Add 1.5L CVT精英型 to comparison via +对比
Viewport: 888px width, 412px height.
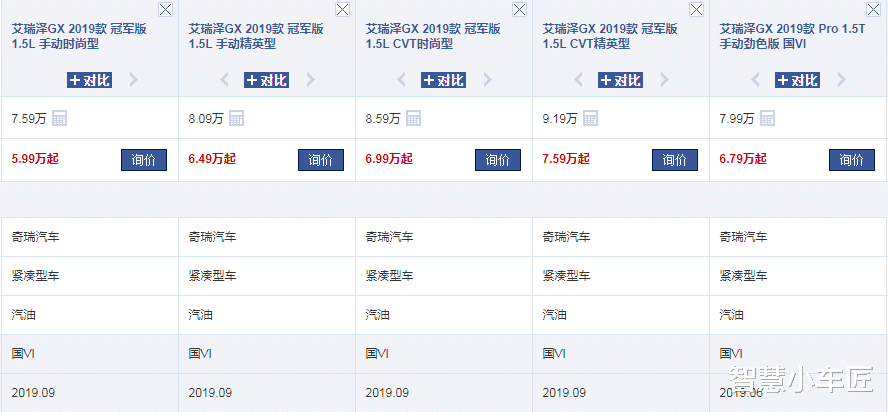621,80
